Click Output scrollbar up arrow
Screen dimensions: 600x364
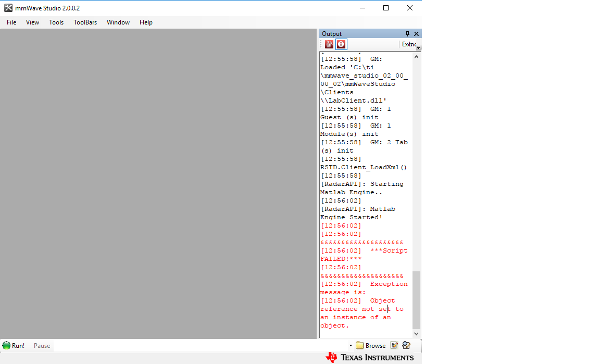pyautogui.click(x=416, y=57)
